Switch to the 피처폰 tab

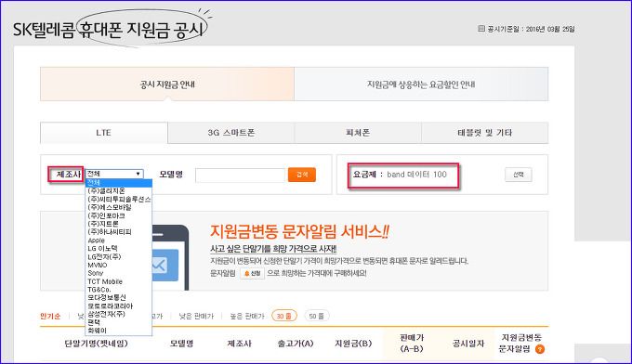click(358, 133)
